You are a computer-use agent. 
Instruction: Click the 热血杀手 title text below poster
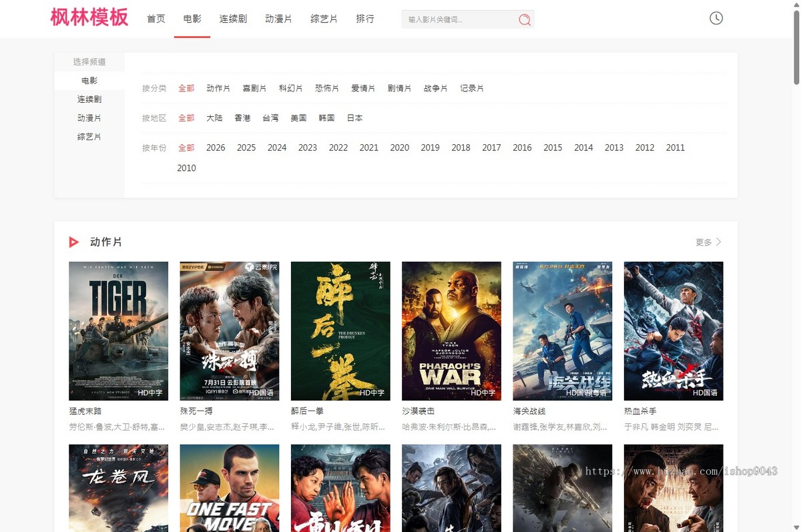(640, 411)
